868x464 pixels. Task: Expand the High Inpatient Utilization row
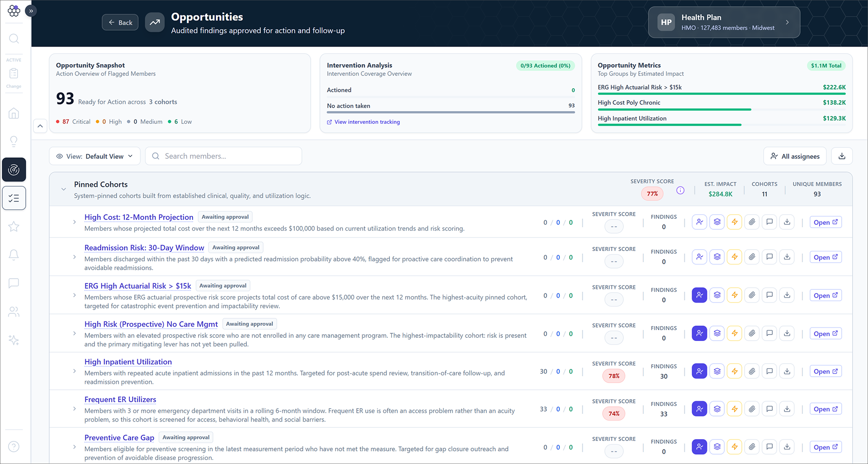(75, 371)
